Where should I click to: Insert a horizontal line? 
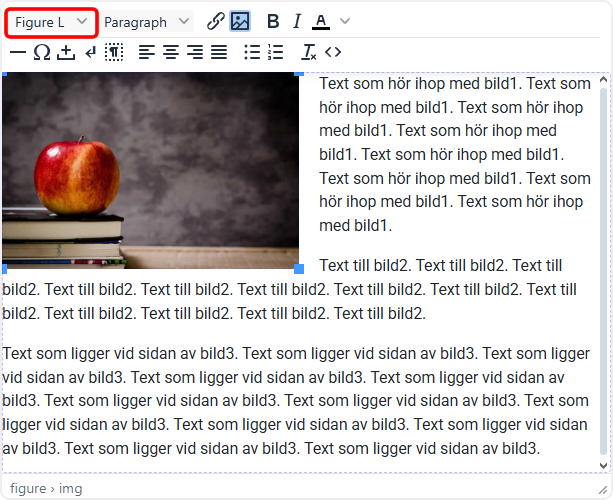tap(18, 52)
